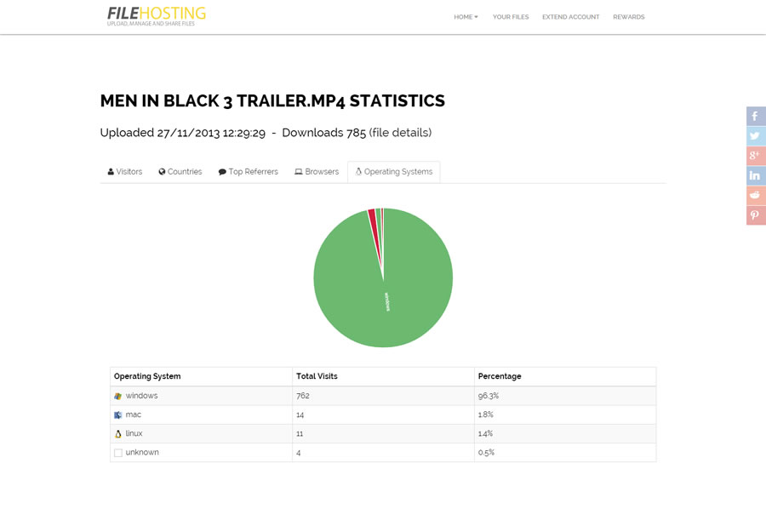Go to Your Files in the nav

pos(511,17)
